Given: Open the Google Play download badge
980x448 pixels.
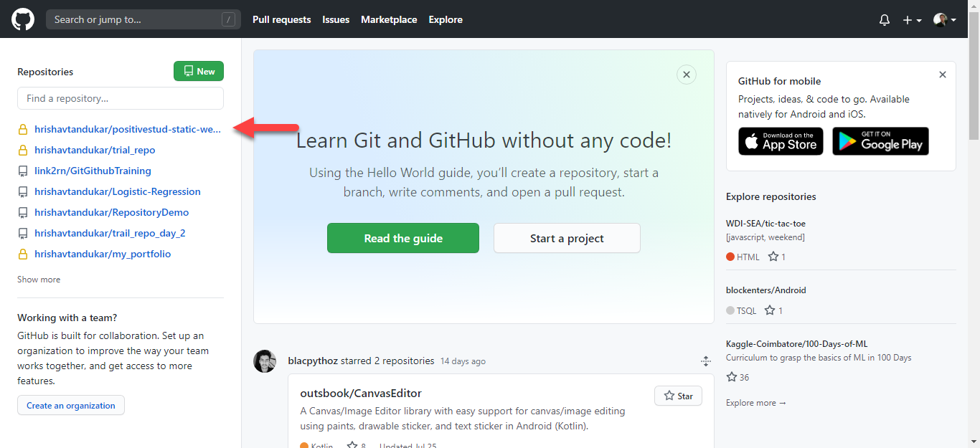Looking at the screenshot, I should [880, 141].
